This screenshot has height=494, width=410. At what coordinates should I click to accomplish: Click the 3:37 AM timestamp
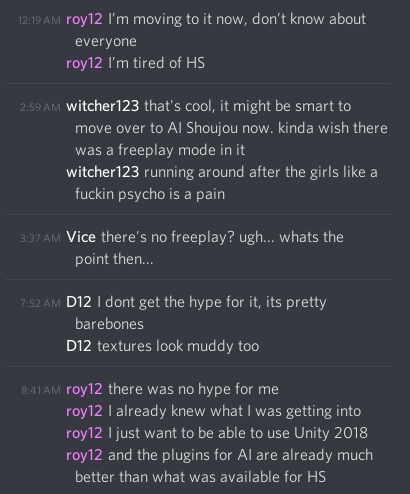[x=40, y=238]
